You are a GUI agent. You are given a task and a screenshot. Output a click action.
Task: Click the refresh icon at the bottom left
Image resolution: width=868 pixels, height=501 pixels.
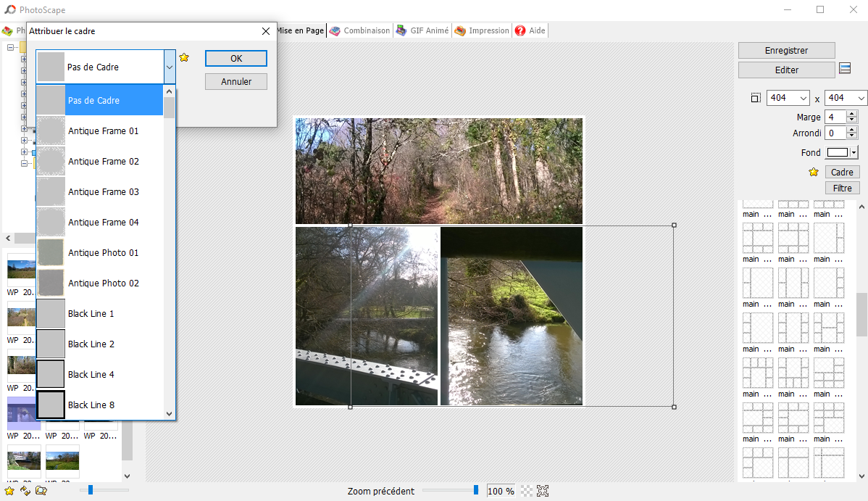tap(27, 490)
